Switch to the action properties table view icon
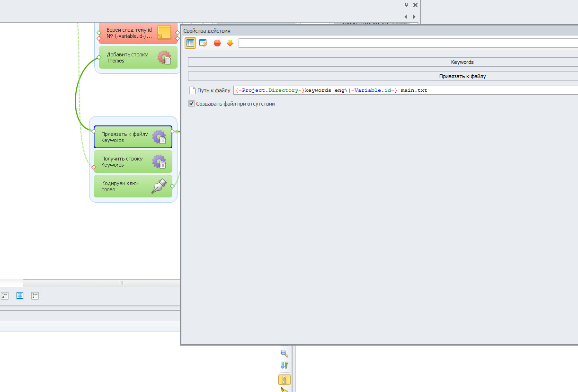The image size is (578, 392). [190, 43]
